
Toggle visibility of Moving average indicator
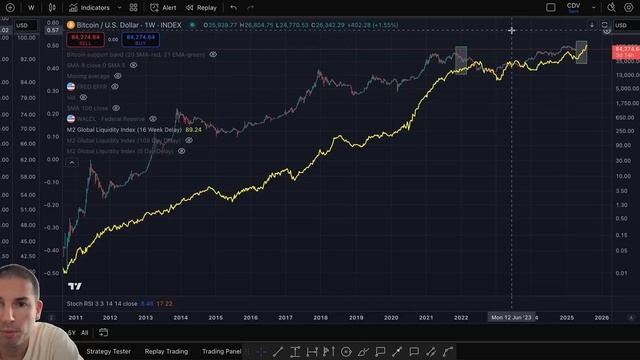click(118, 76)
